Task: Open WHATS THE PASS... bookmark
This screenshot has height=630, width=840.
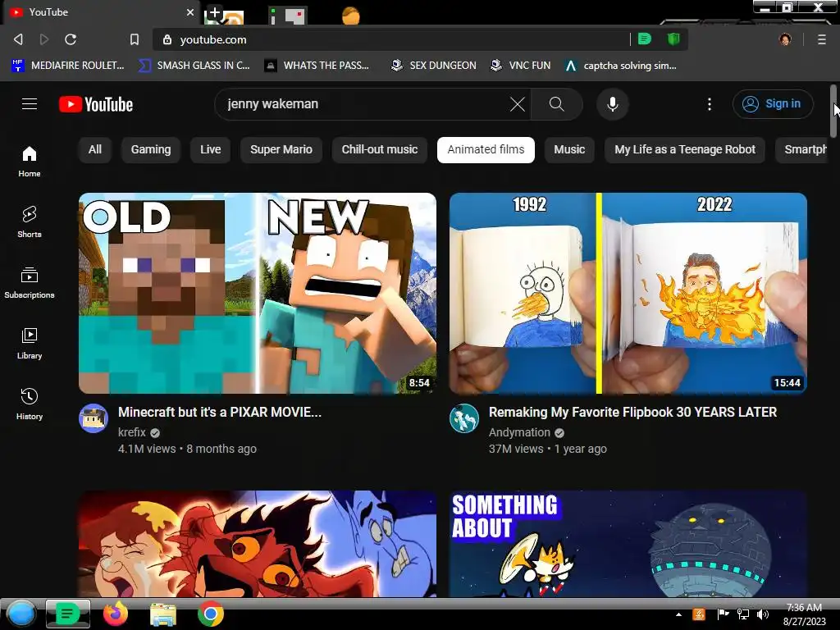Action: click(317, 66)
